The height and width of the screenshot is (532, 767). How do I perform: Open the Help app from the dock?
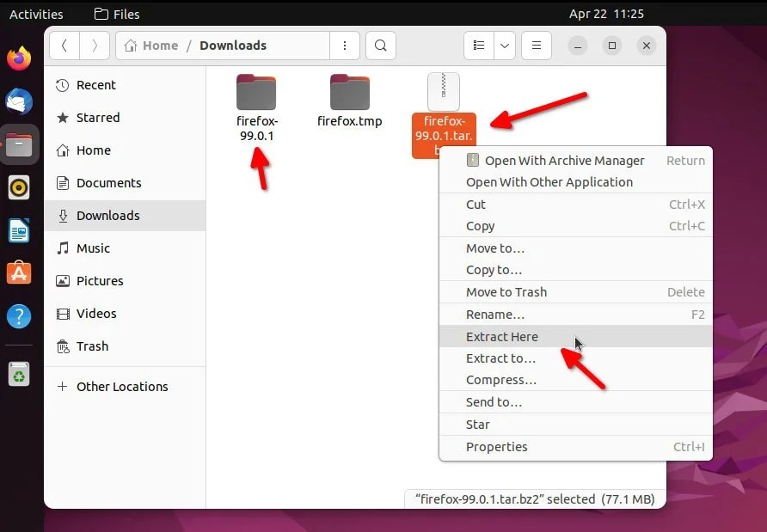tap(19, 316)
